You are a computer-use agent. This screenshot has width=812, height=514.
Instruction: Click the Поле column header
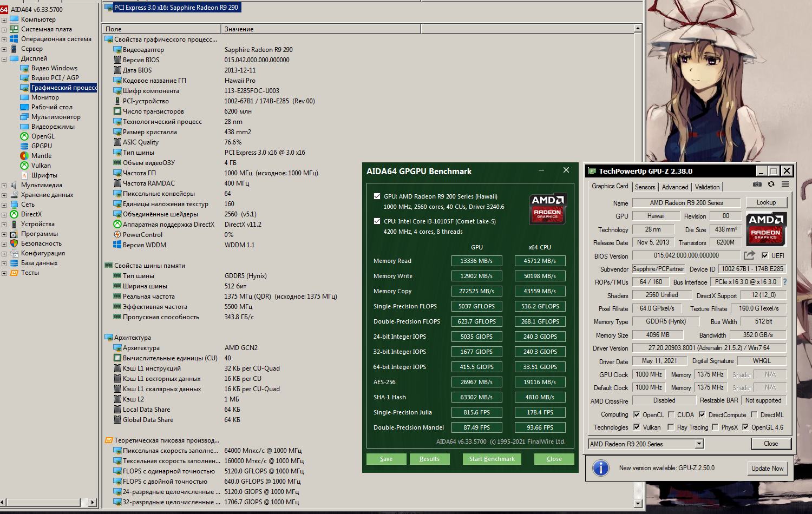pyautogui.click(x=161, y=29)
